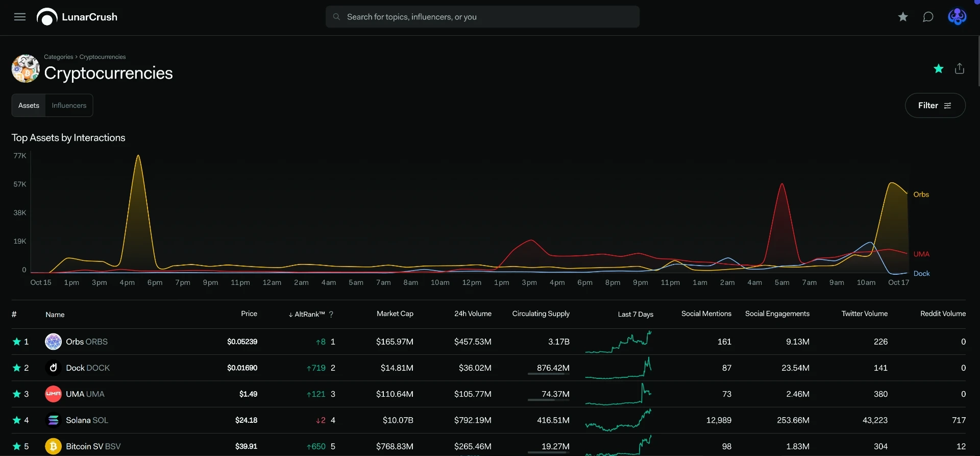
Task: Open the Categories breadcrumb link
Action: 59,57
